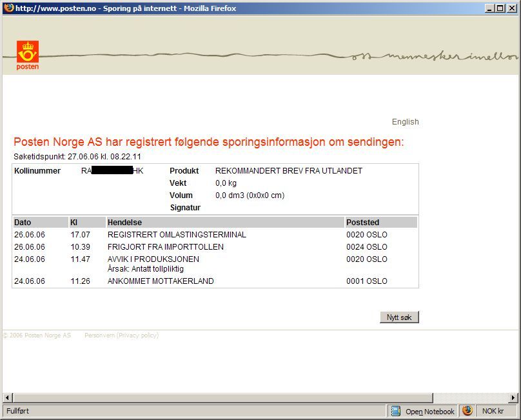Minimize the Firefox window
521x420 pixels.
489,8
